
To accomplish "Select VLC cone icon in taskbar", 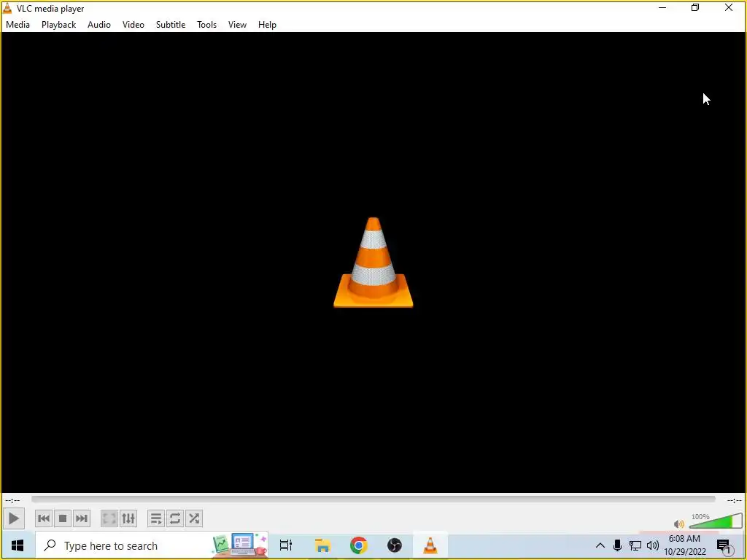I will tap(430, 545).
